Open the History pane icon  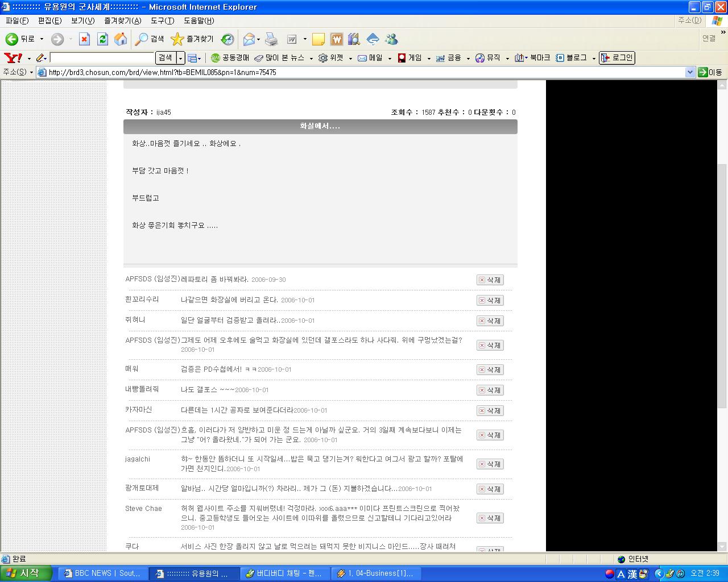[227, 39]
